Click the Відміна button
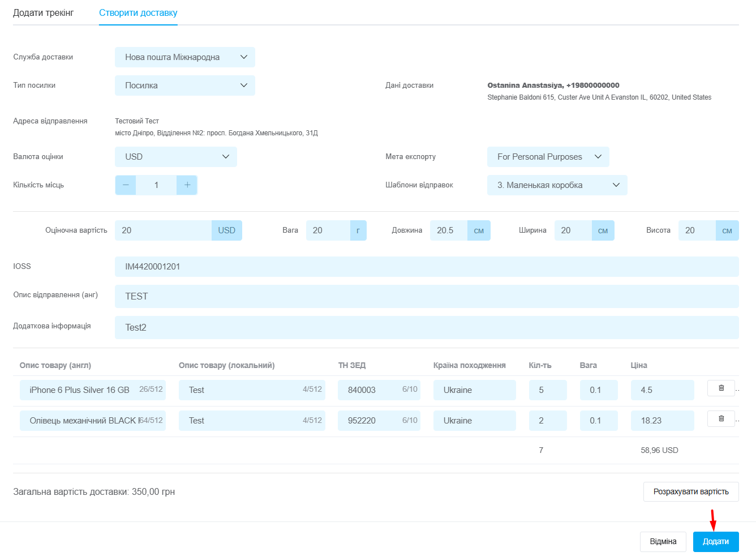The height and width of the screenshot is (556, 756). (x=663, y=542)
